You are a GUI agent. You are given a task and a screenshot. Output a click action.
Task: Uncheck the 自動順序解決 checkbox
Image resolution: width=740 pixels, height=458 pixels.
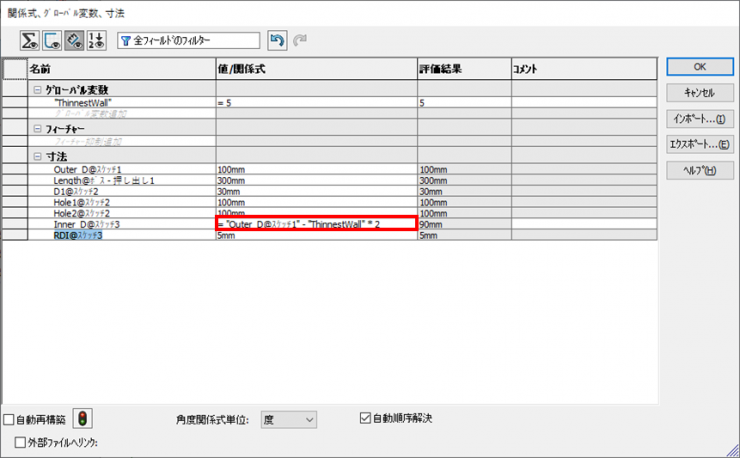point(365,417)
